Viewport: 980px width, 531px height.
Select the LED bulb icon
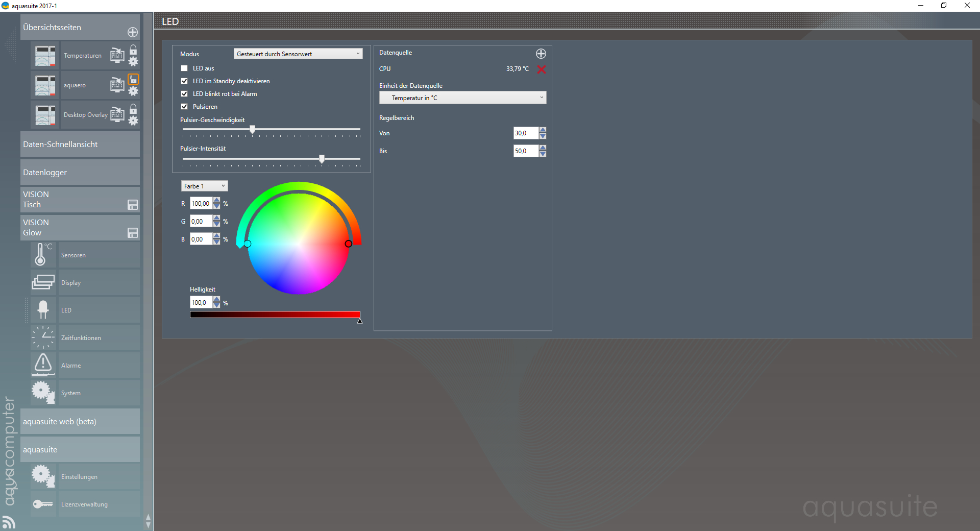click(x=43, y=310)
